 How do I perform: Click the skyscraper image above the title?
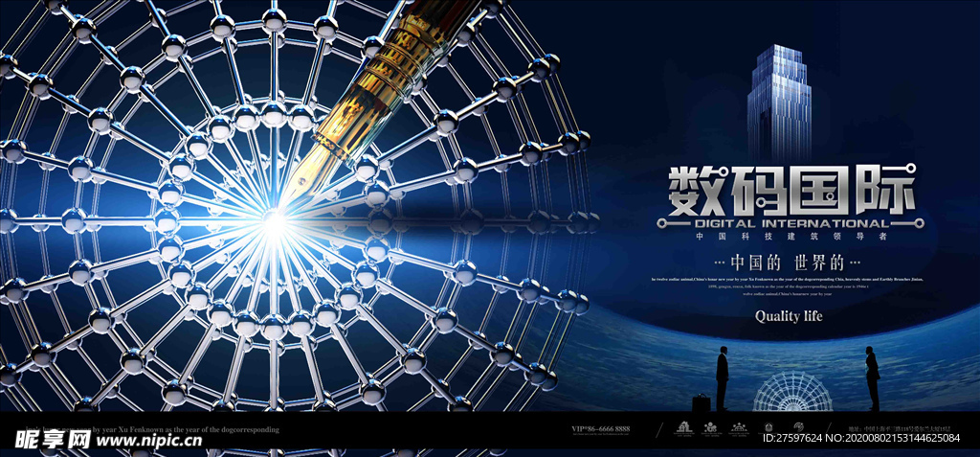point(779,103)
